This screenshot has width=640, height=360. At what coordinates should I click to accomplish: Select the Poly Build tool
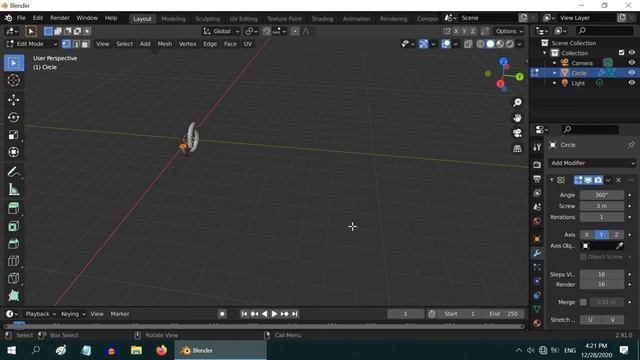click(x=13, y=296)
